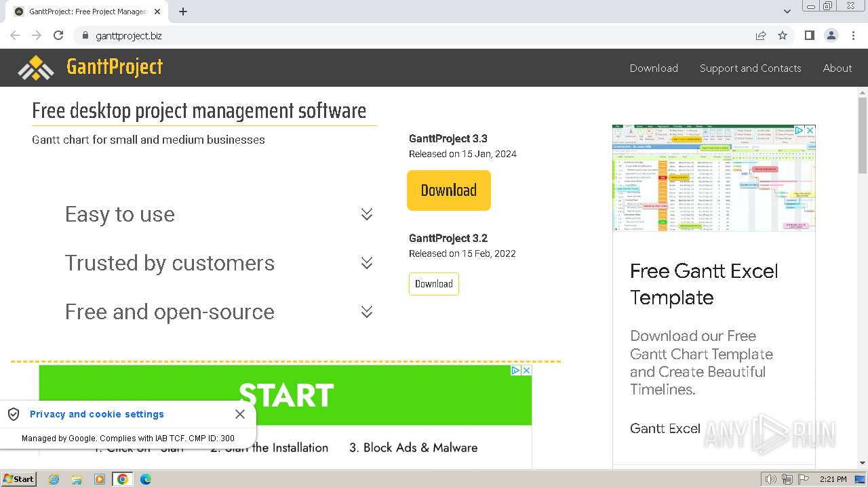This screenshot has width=868, height=488.
Task: Select the GanttProject browser tab
Action: [x=88, y=12]
